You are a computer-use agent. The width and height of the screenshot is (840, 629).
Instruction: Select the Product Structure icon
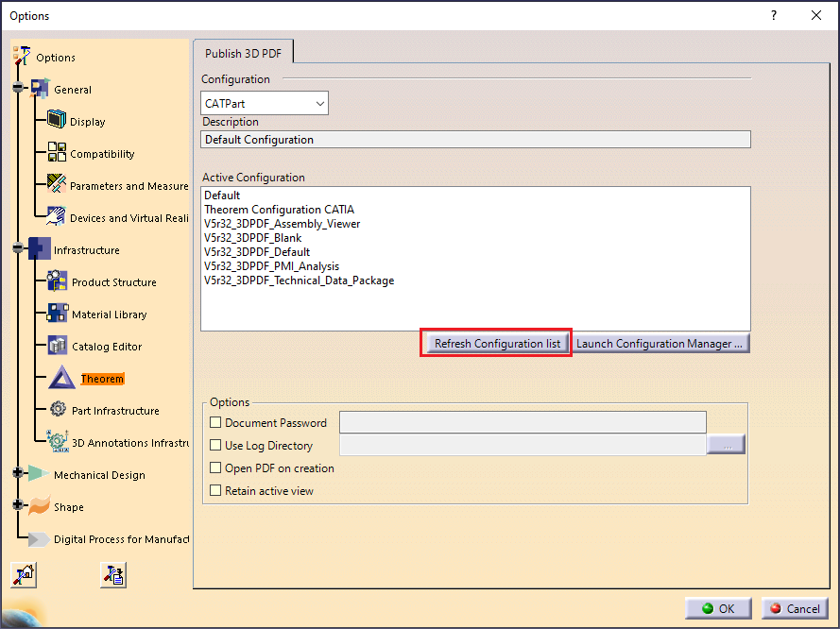(58, 281)
